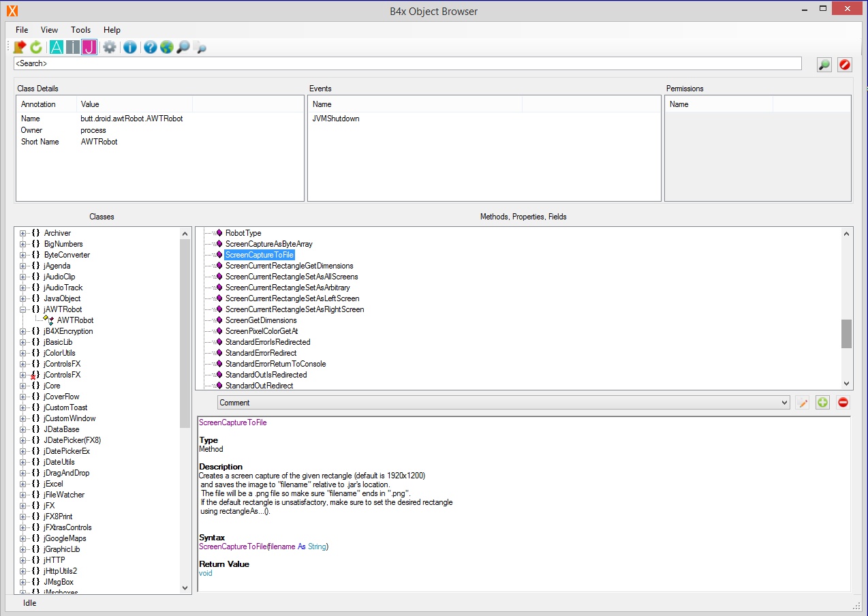Click the red minus remove comment button
Image resolution: width=868 pixels, height=616 pixels.
(843, 403)
